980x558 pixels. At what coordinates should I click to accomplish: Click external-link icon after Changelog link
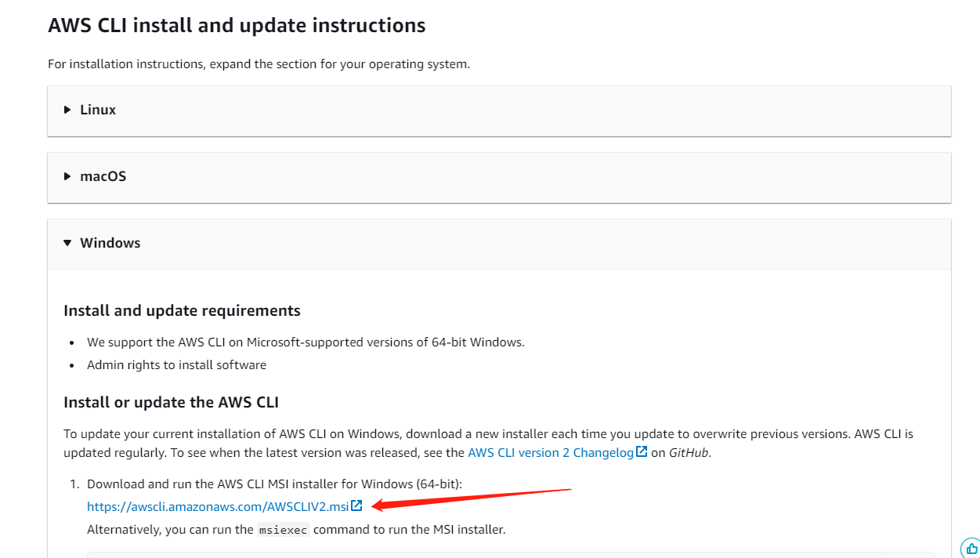pyautogui.click(x=642, y=452)
